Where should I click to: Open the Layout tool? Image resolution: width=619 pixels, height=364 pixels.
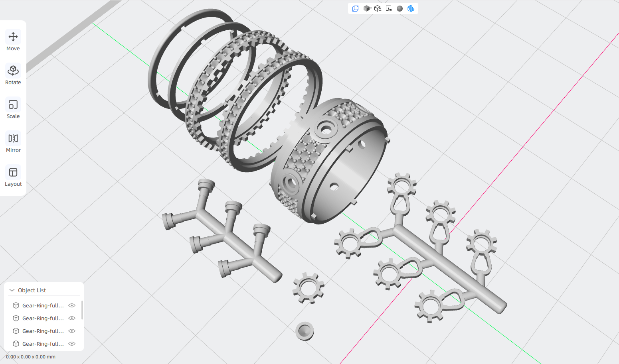point(13,176)
